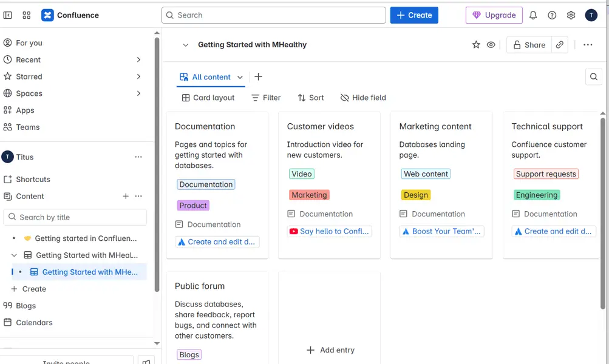Collapse Getting Started with MHealthy tree node
Image resolution: width=609 pixels, height=364 pixels.
click(14, 255)
